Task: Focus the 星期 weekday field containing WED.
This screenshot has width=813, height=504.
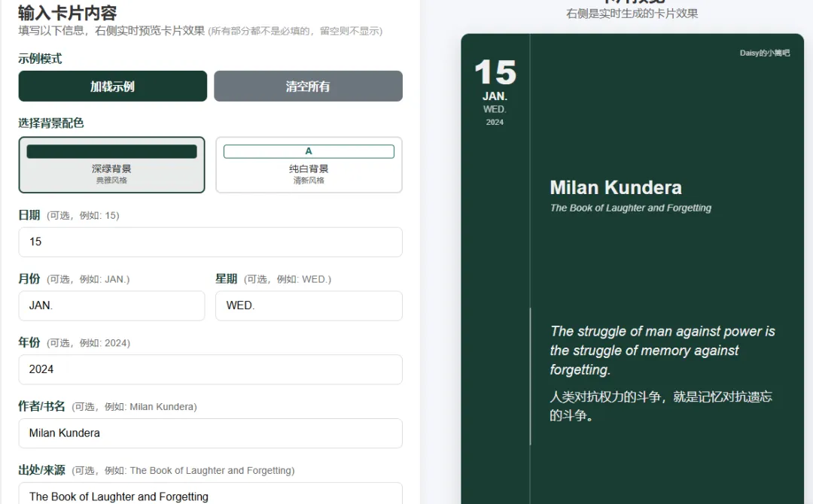Action: coord(309,305)
